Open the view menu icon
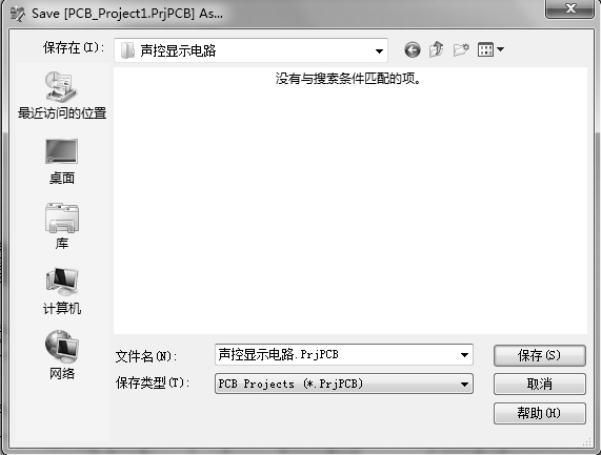601x455 pixels. 486,50
